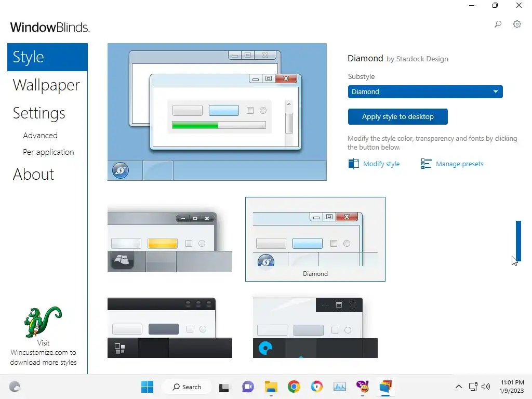Switch to the Wallpaper section
The image size is (532, 399).
click(46, 85)
